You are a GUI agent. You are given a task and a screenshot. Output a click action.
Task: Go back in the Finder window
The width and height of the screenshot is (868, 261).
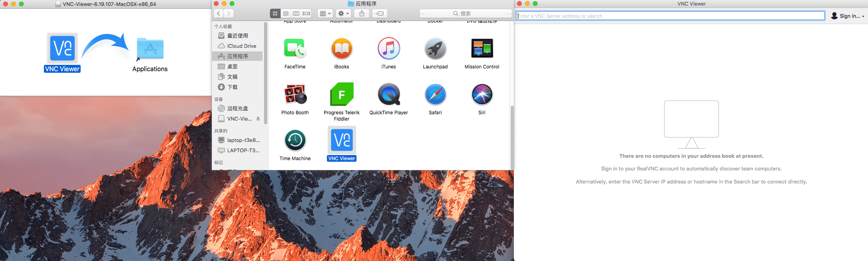click(x=219, y=13)
